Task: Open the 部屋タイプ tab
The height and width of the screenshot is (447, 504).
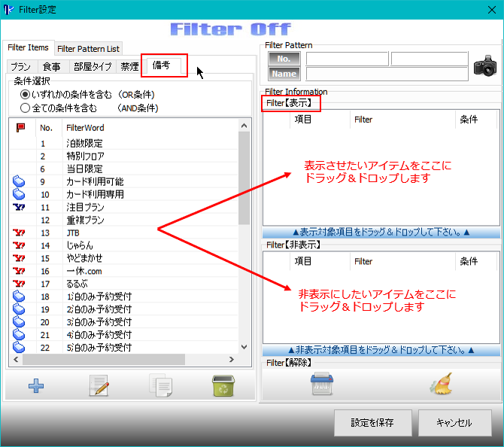Action: click(93, 66)
